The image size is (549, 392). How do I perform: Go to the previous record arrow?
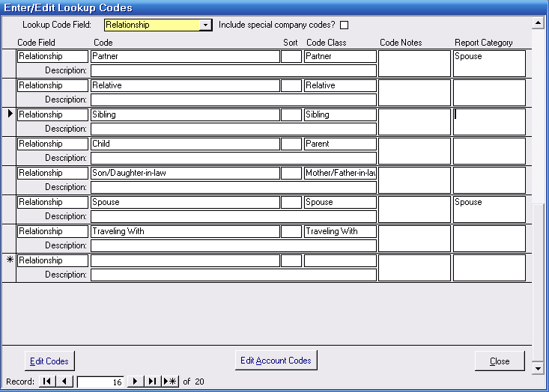65,382
